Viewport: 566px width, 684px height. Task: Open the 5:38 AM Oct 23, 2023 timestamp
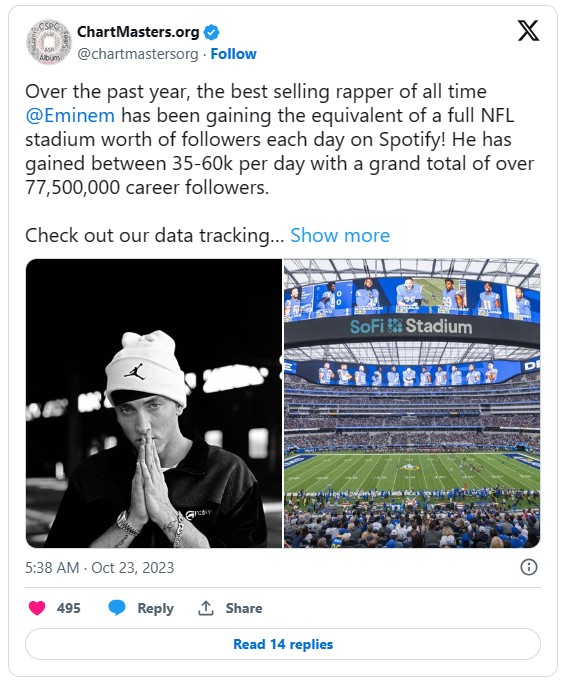tap(99, 568)
